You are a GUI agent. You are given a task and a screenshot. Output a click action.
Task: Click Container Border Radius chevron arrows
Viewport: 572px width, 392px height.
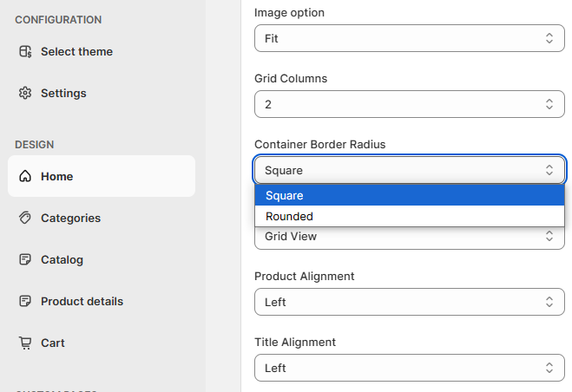click(x=549, y=170)
